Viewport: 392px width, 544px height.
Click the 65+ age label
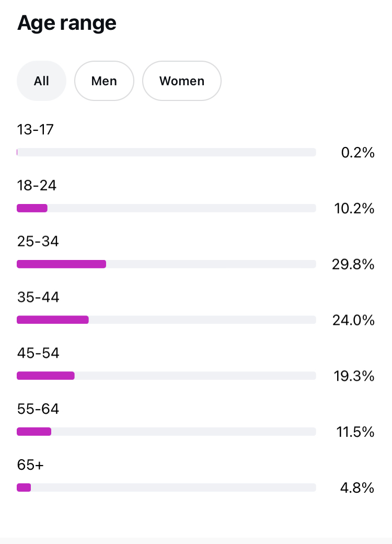tap(30, 464)
